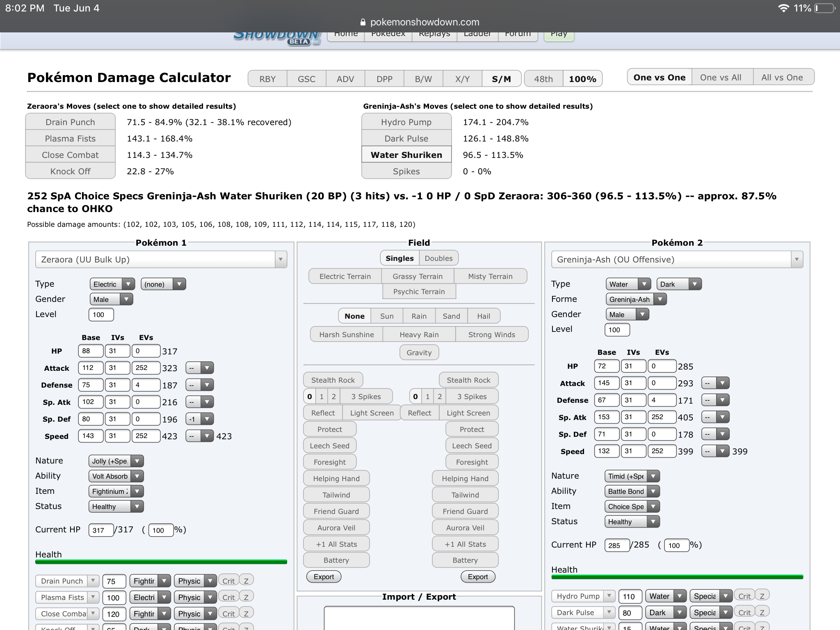Screen dimensions: 840x630
Task: Tap the Wi-Fi status icon
Action: [x=783, y=8]
